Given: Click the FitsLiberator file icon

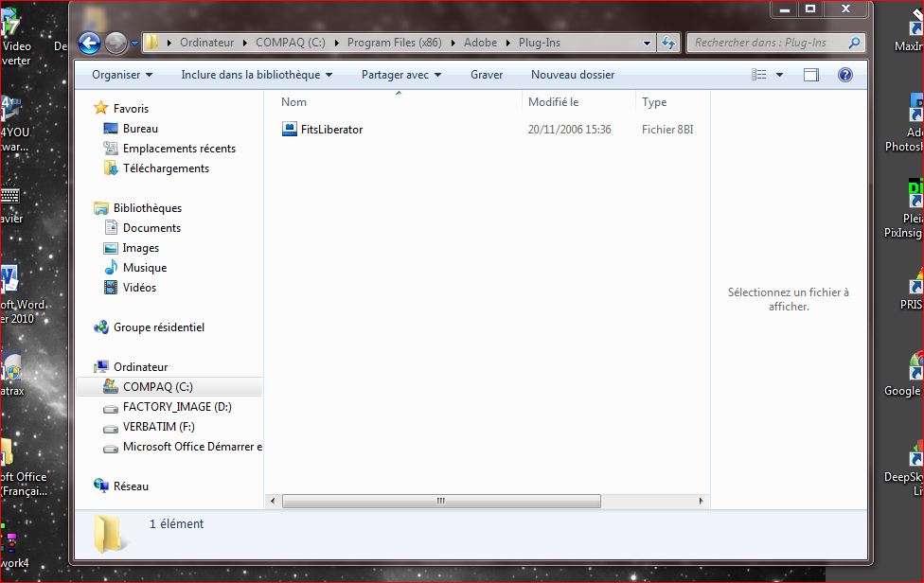Looking at the screenshot, I should pyautogui.click(x=290, y=129).
